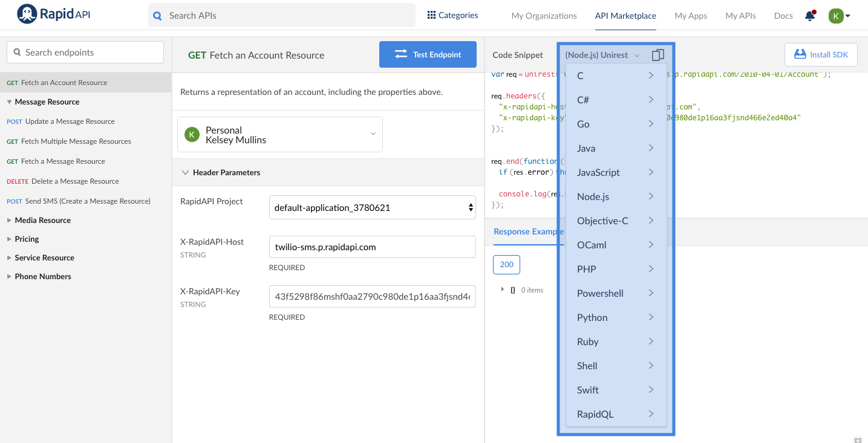Click the Categories grid icon
This screenshot has width=868, height=443.
[431, 15]
